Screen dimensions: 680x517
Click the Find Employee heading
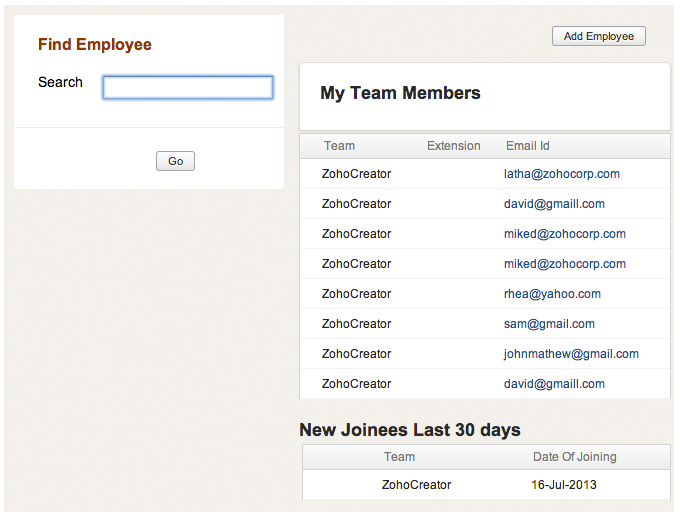coord(95,45)
